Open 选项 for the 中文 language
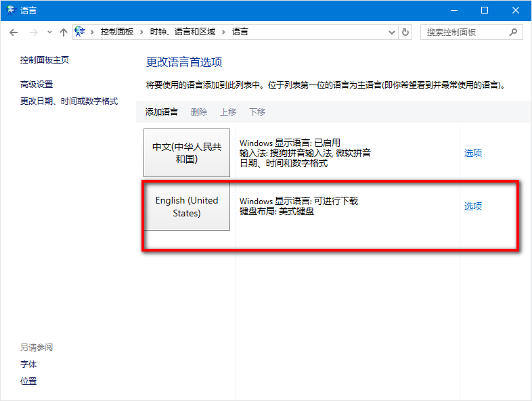Image resolution: width=532 pixels, height=401 pixels. [473, 153]
